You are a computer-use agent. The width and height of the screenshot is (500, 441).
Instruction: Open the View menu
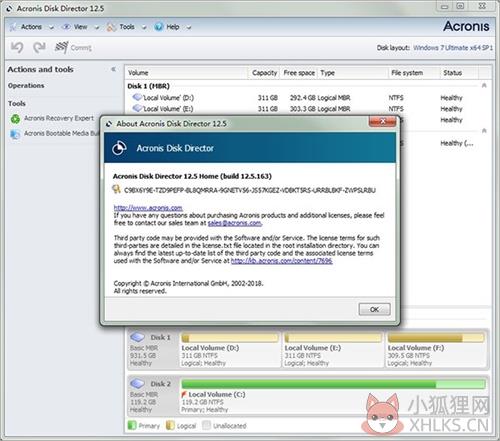[x=80, y=27]
